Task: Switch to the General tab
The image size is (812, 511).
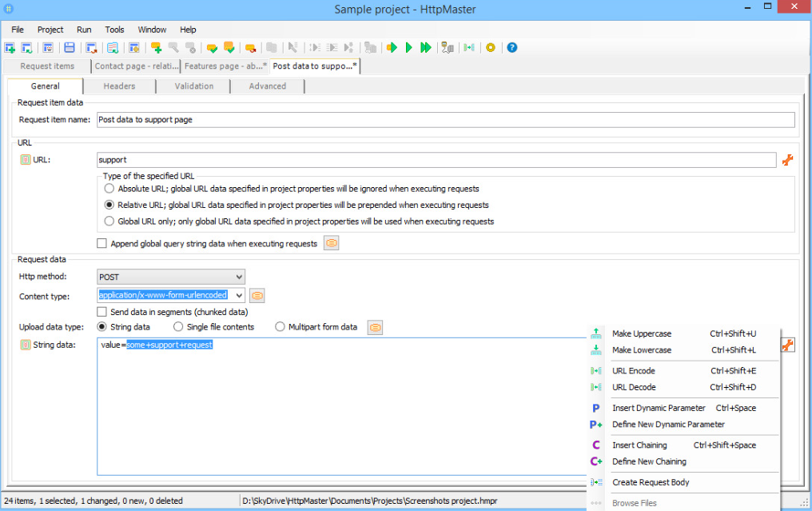Action: (45, 86)
